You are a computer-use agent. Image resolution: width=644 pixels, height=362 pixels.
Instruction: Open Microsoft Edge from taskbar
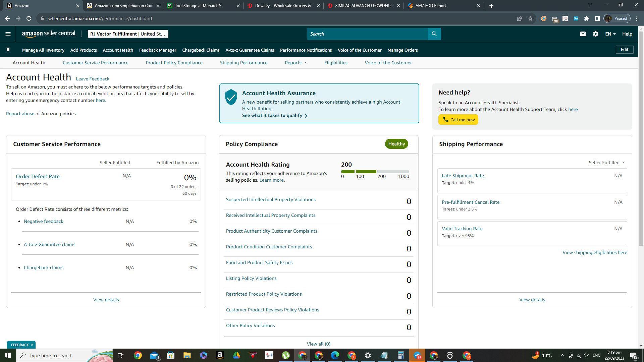click(335, 355)
